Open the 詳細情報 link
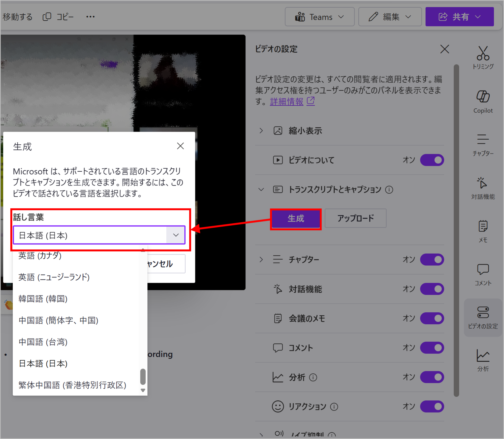 (x=287, y=102)
